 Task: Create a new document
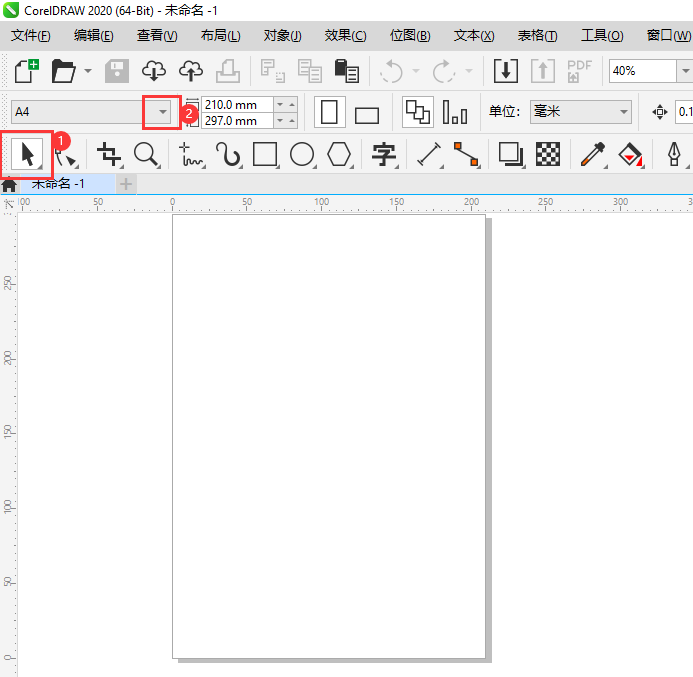coord(27,71)
